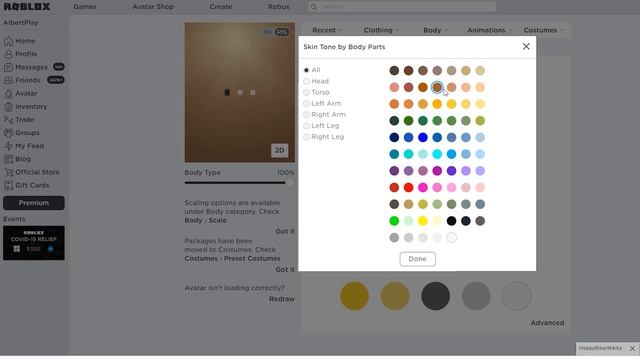The height and width of the screenshot is (360, 640).
Task: Open the COVID-19 Relief event banner
Action: [34, 243]
